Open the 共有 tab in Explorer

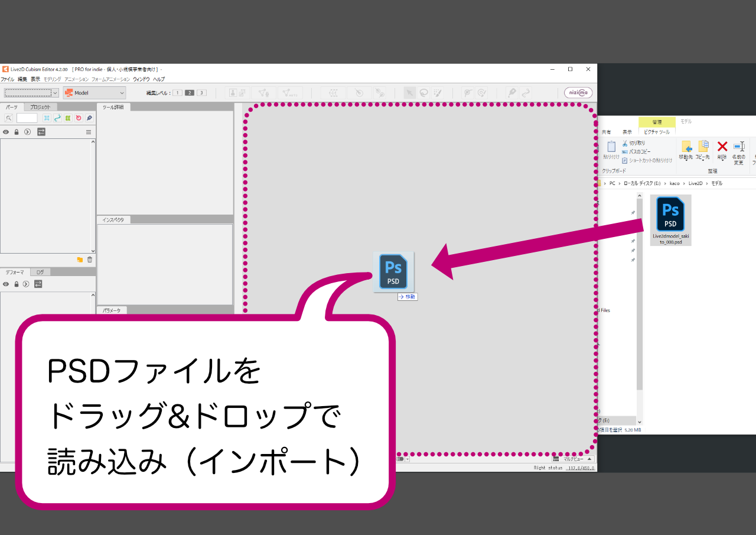point(607,132)
